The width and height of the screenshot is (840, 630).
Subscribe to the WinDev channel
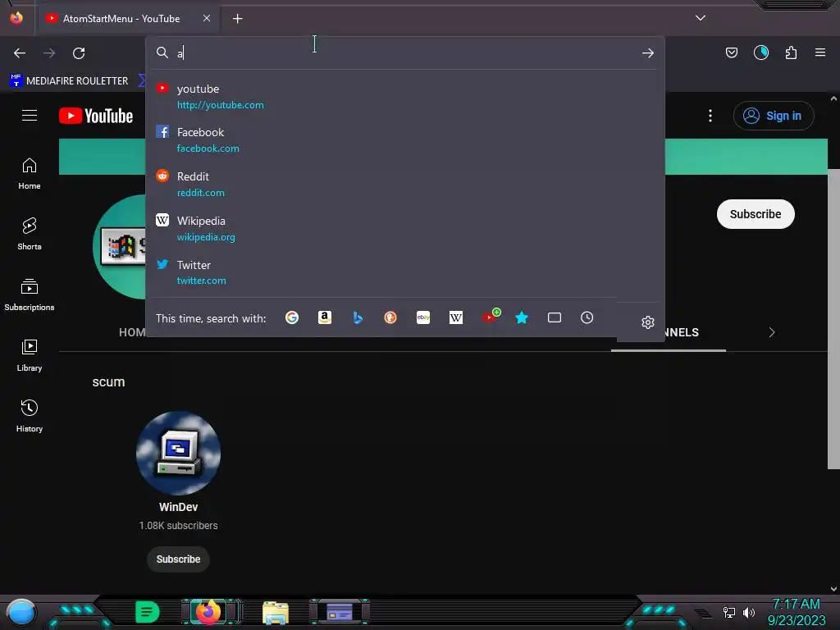(x=178, y=559)
